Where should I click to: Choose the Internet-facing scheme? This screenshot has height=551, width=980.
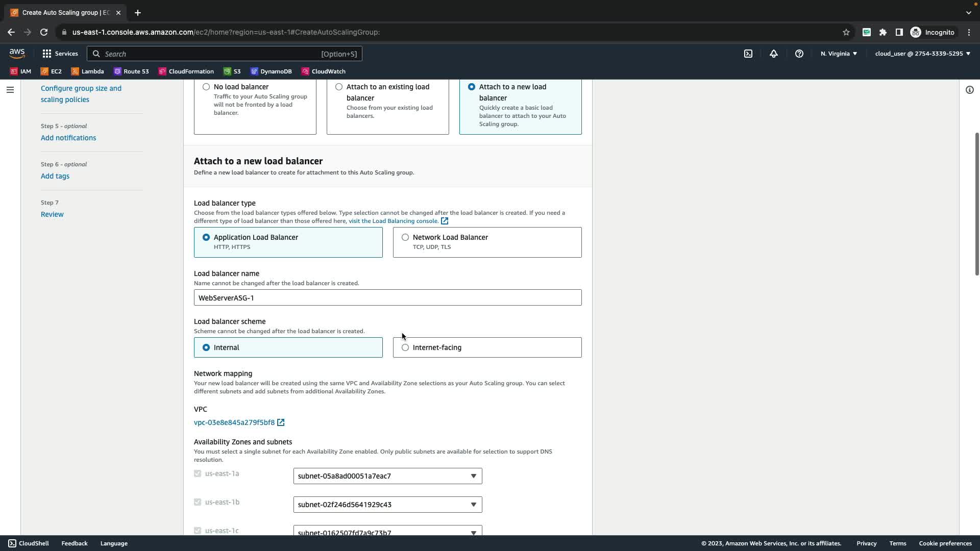(405, 347)
